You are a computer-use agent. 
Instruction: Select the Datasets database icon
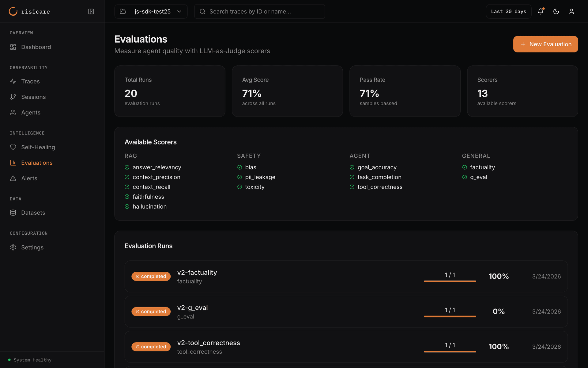coord(13,213)
